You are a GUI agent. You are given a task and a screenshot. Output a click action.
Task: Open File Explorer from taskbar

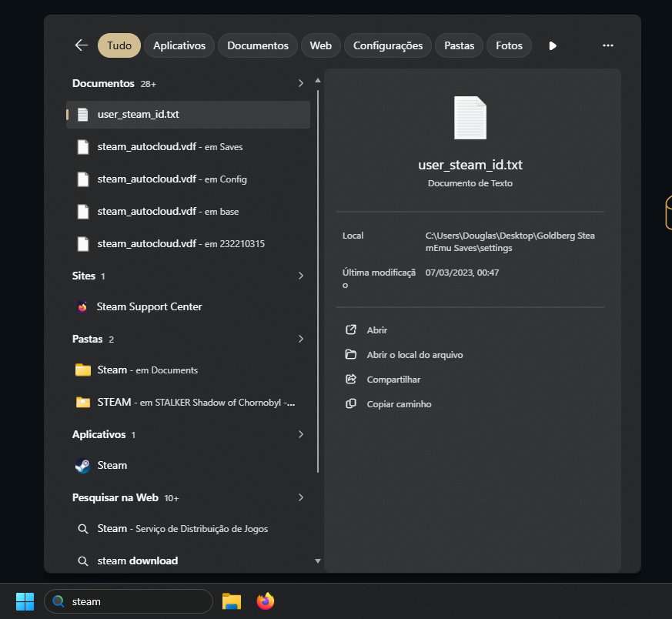tap(232, 601)
